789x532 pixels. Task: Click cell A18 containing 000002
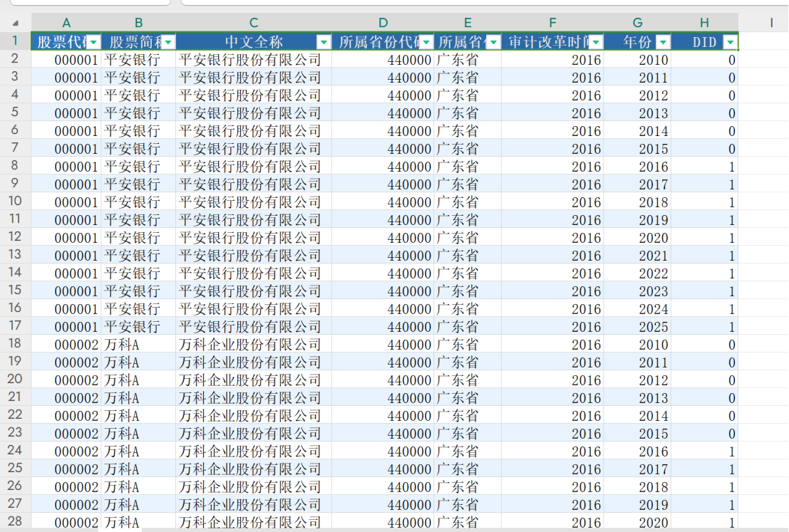[66, 345]
